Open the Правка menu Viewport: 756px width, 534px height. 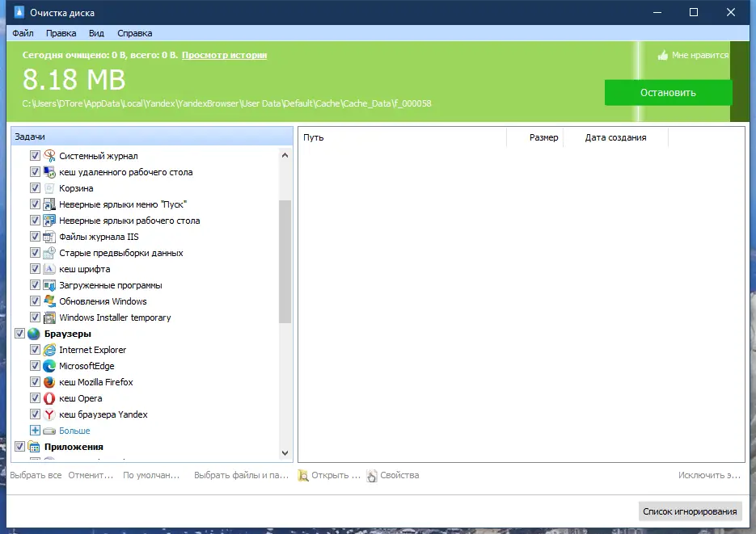click(x=61, y=33)
